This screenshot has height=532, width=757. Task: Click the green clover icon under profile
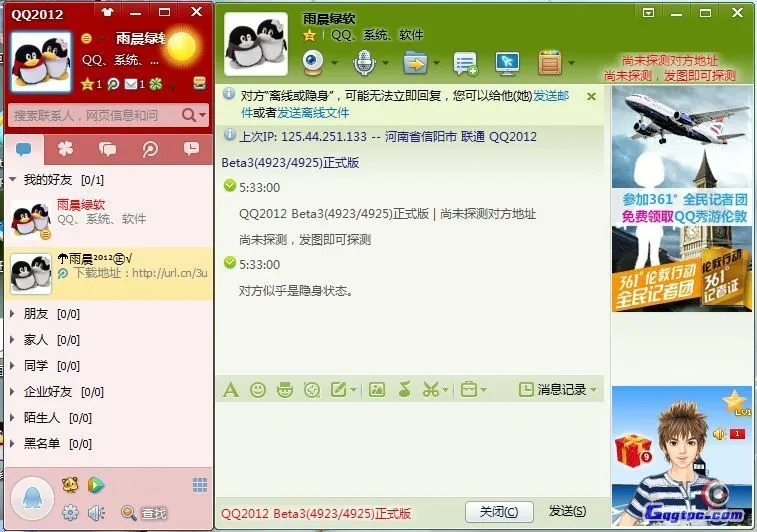[156, 84]
